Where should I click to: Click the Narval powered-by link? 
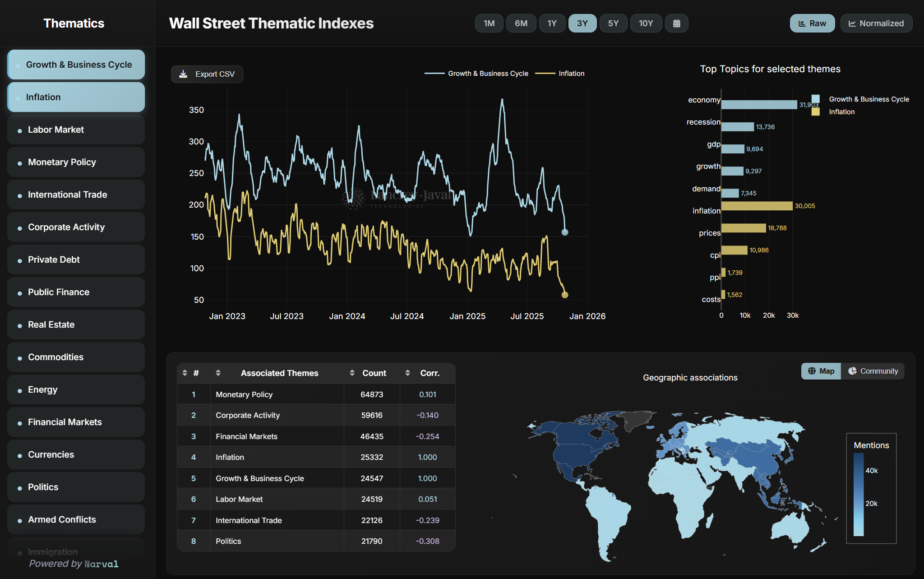[102, 564]
